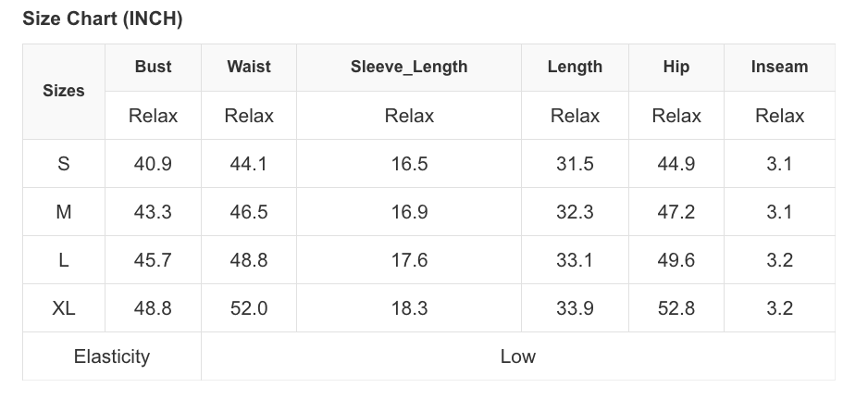Click the 17.6 sleeve length for size L
The width and height of the screenshot is (868, 400).
409,260
